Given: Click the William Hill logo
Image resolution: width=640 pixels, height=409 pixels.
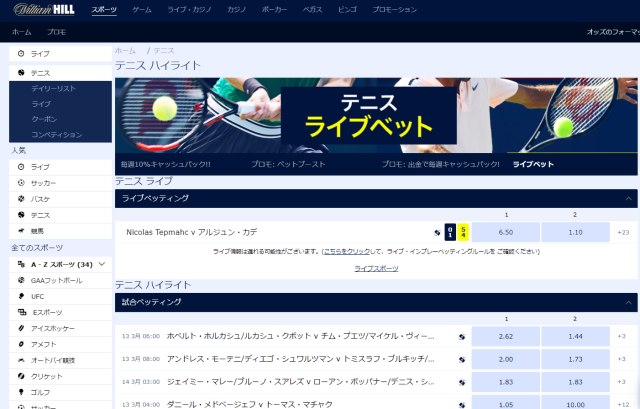Looking at the screenshot, I should 40,9.
